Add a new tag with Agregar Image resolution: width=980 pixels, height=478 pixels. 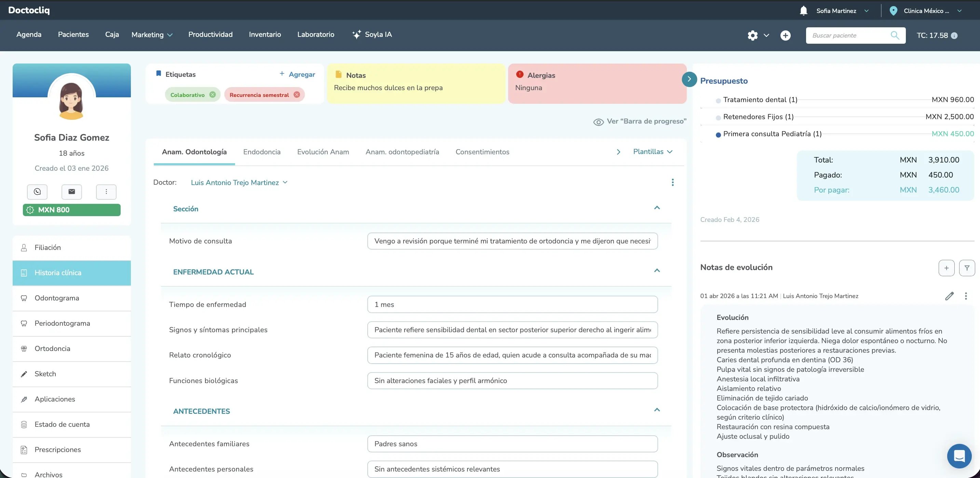coord(297,74)
